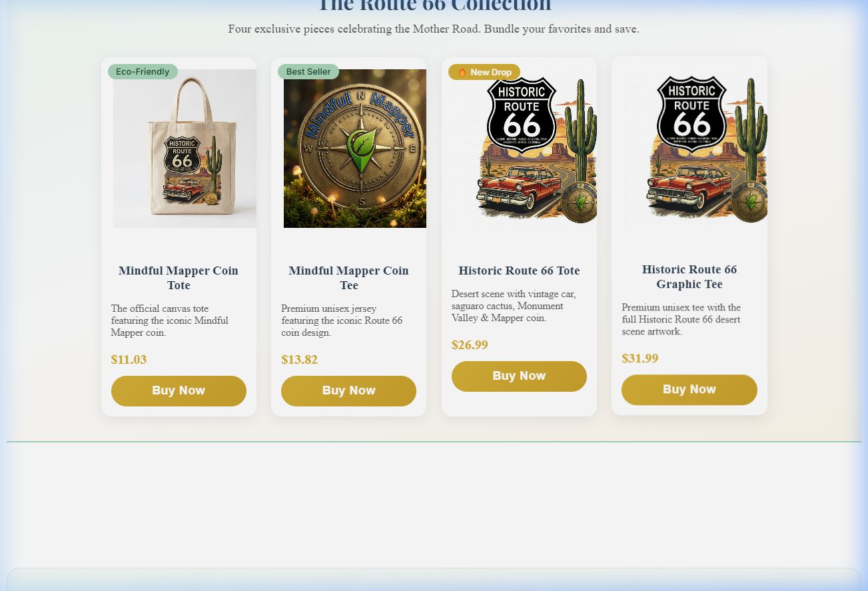Open the canvas tote bag product image
Image resolution: width=868 pixels, height=591 pixels.
pos(185,149)
